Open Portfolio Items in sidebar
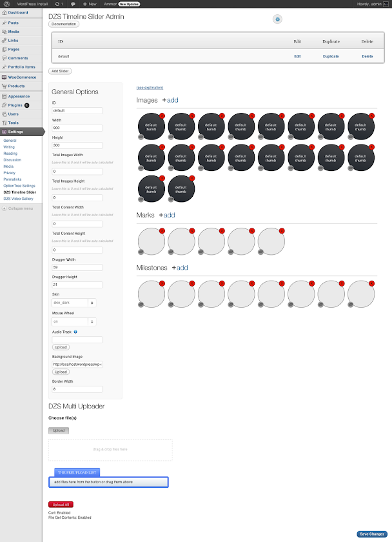The image size is (392, 542). pyautogui.click(x=21, y=66)
